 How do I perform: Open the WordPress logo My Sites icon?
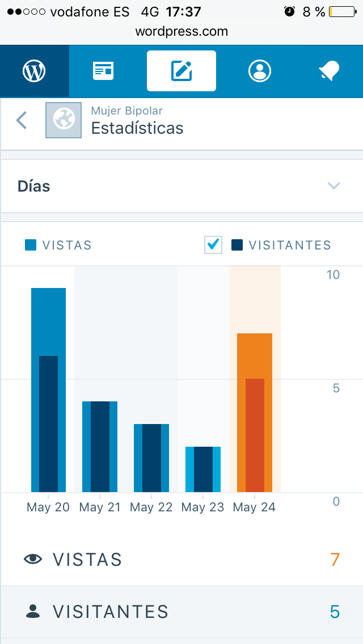34,71
